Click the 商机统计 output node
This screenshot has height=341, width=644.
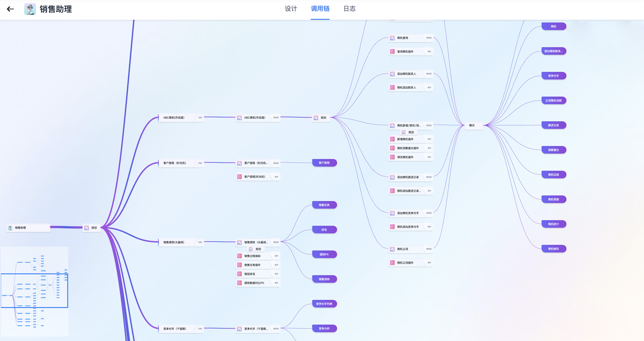coord(554,224)
